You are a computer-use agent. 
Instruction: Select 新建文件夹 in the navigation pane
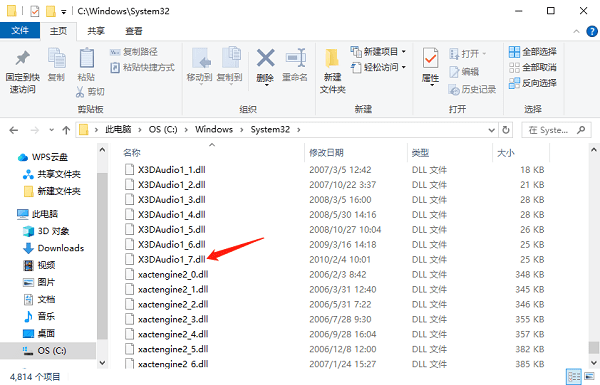point(52,191)
